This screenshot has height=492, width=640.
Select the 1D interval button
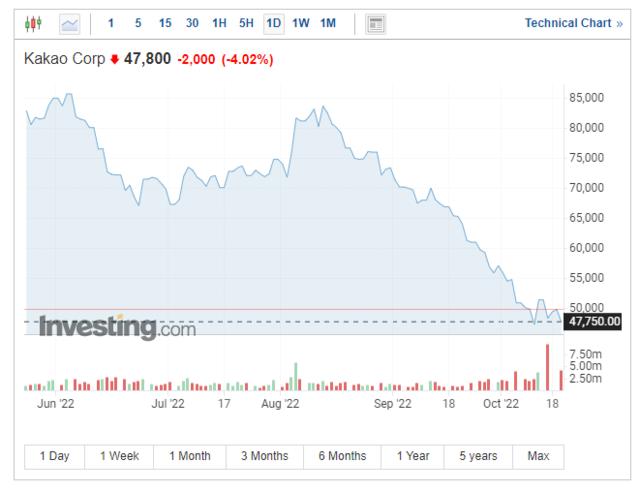(273, 23)
